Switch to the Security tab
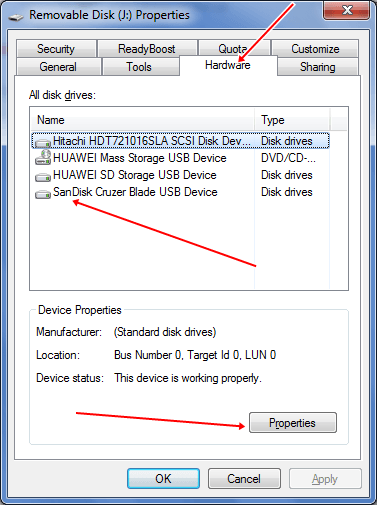Viewport: 377px width, 505px height. (56, 49)
